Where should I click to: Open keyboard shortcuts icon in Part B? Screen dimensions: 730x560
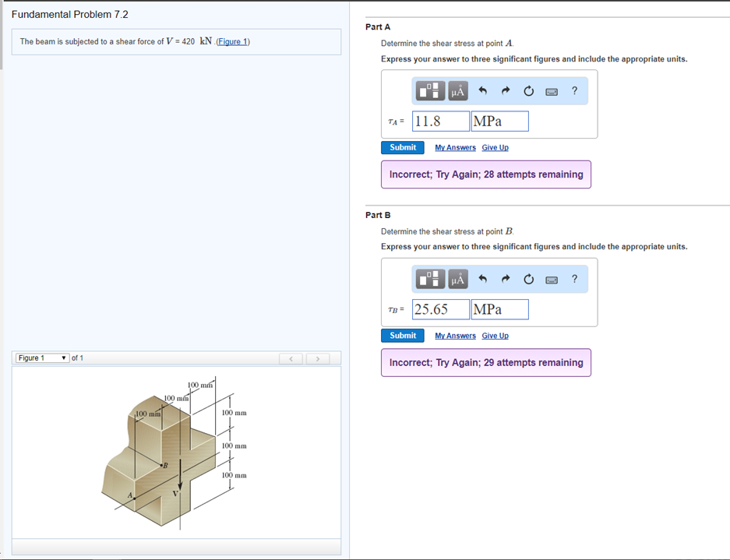click(x=552, y=280)
